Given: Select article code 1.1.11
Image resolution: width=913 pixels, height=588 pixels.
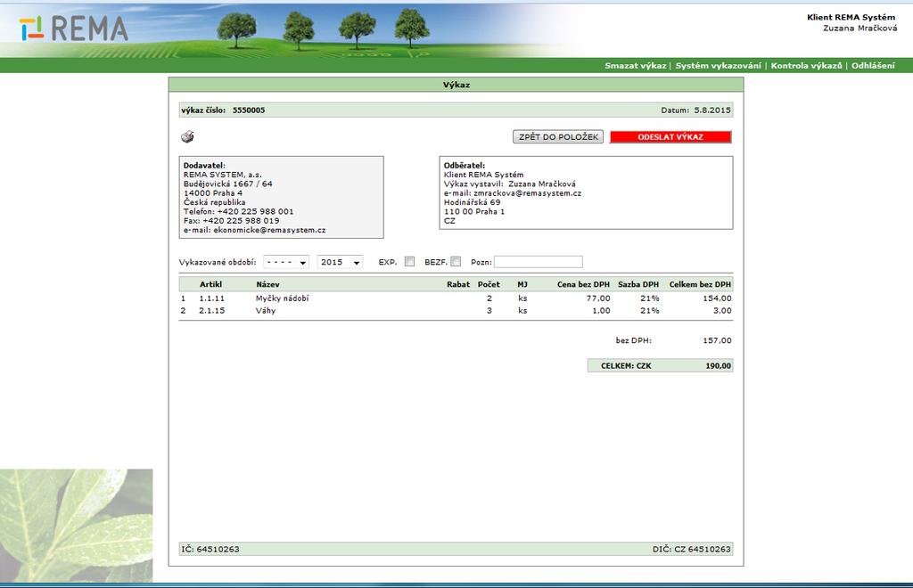Looking at the screenshot, I should 211,298.
